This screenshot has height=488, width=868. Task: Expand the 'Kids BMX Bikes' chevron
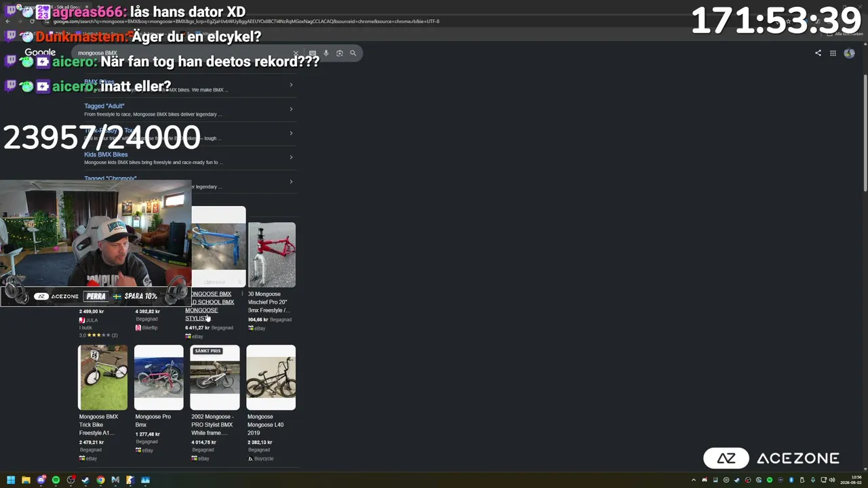pos(291,157)
